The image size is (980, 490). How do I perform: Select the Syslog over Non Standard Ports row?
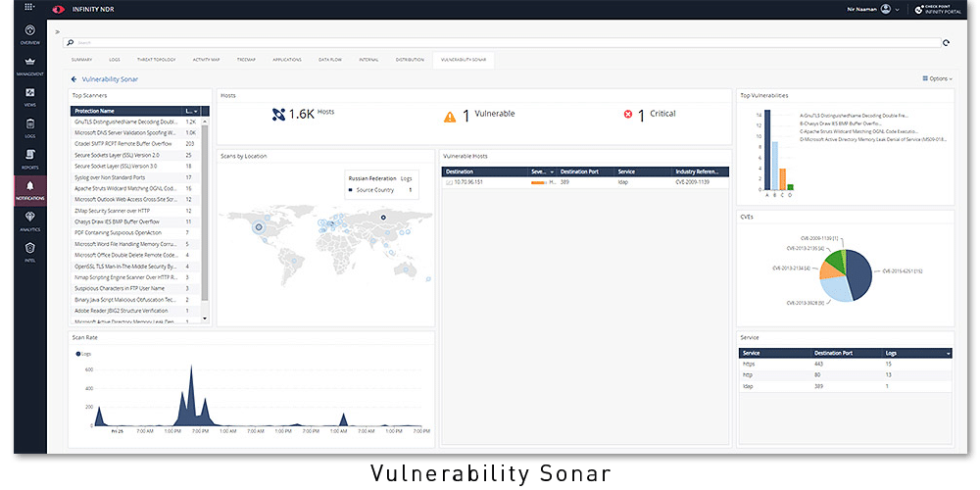pos(135,177)
